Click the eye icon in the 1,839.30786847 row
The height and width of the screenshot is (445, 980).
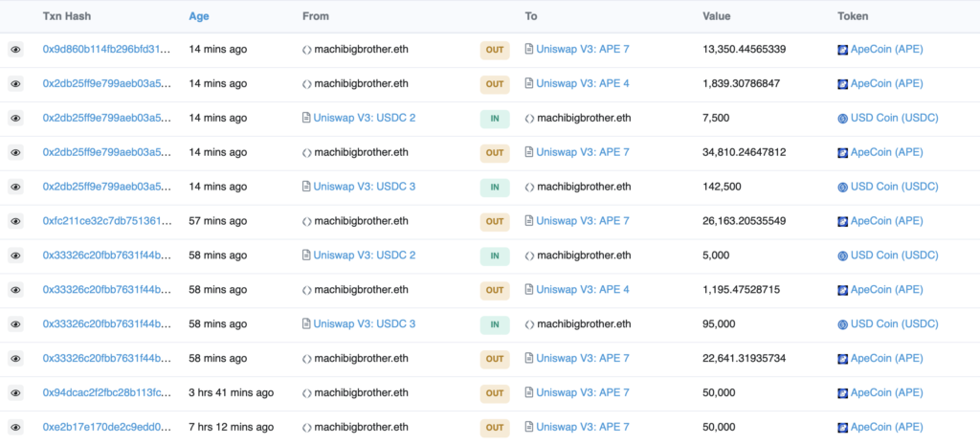[15, 84]
